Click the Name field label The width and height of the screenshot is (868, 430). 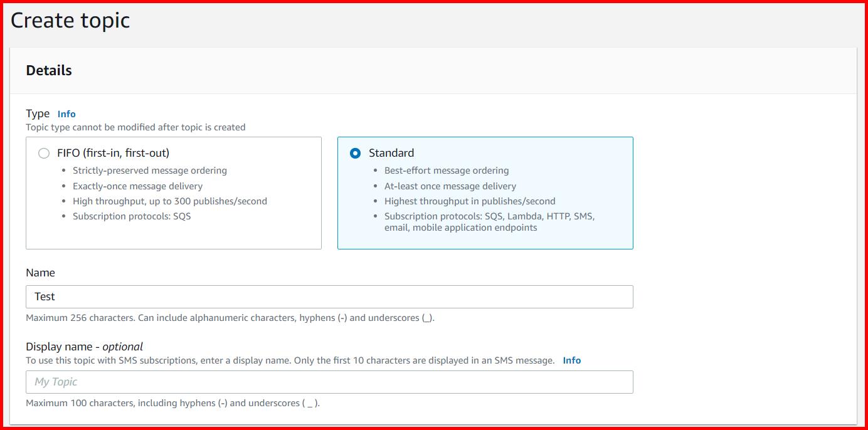(40, 272)
